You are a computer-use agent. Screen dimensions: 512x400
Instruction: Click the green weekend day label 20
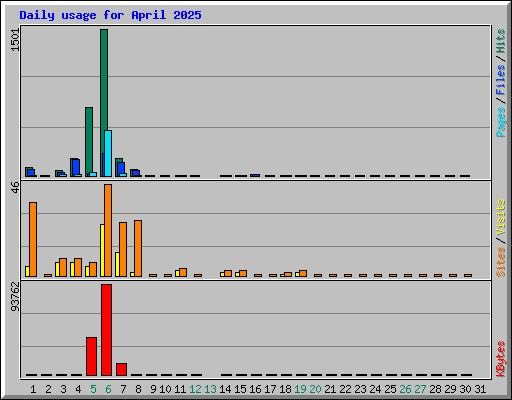point(315,389)
